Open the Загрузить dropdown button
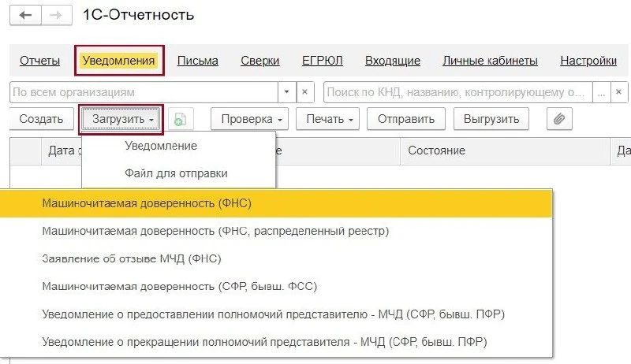Viewport: 631px width, 364px height. (121, 119)
